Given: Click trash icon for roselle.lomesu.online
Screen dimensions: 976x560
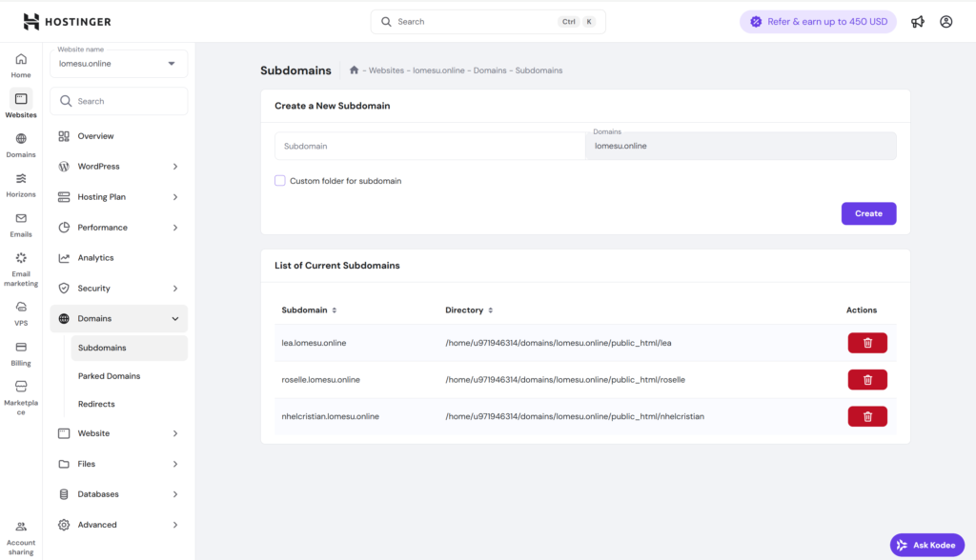Looking at the screenshot, I should click(x=867, y=380).
